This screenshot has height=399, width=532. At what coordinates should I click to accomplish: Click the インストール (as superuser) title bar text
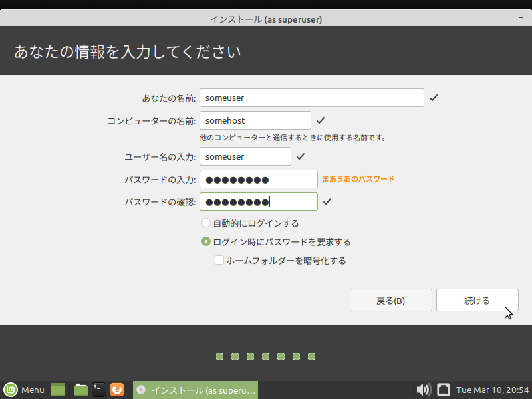click(x=266, y=19)
